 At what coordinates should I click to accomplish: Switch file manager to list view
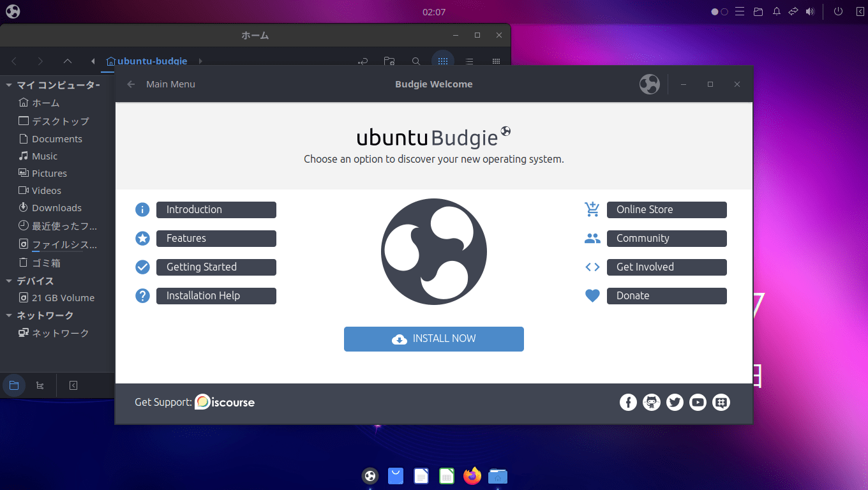[x=469, y=61]
